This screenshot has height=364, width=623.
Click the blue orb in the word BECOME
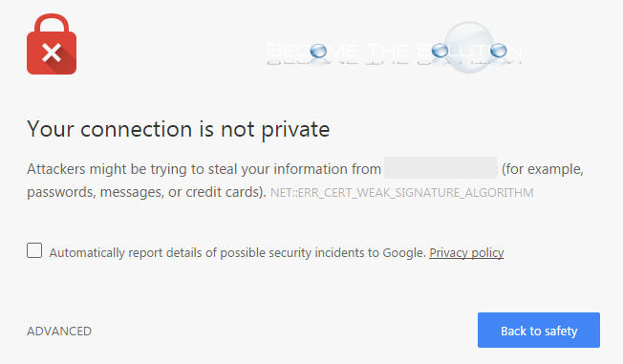[318, 51]
